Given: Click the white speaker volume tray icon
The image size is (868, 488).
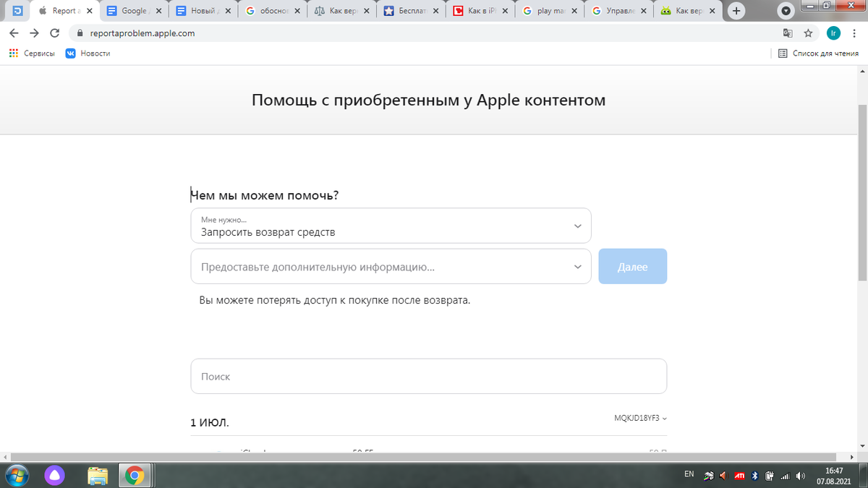Looking at the screenshot, I should click(800, 476).
